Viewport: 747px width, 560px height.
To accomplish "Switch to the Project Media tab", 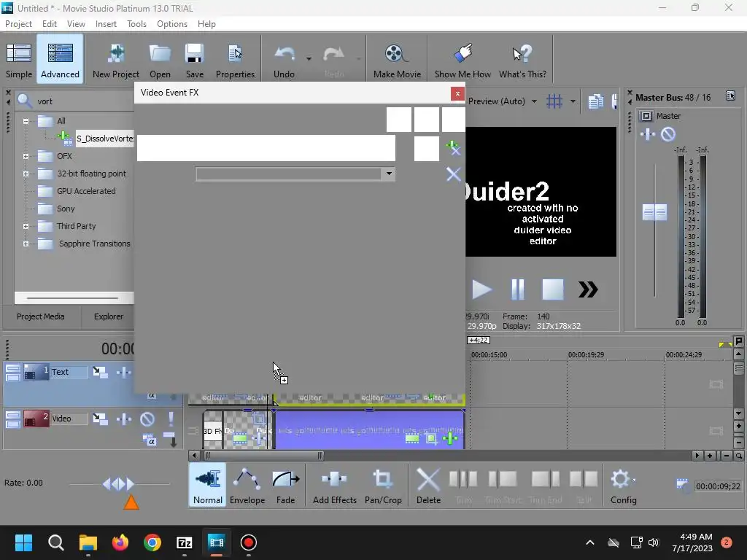I will click(41, 316).
